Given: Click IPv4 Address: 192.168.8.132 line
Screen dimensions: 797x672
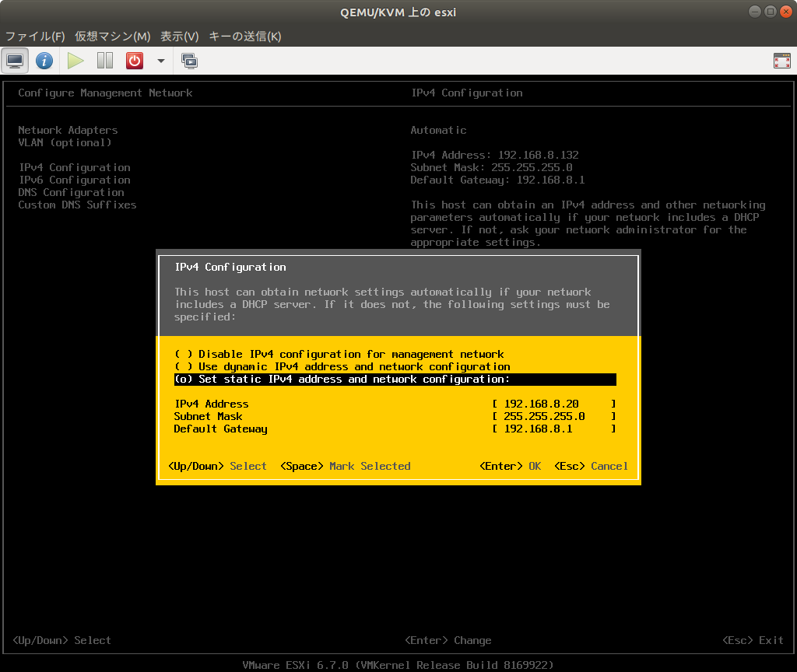Looking at the screenshot, I should coord(494,155).
